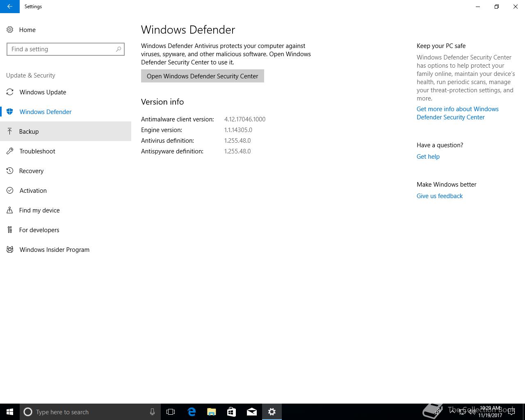525x420 pixels.
Task: Click the Antivirus definition label
Action: [168, 141]
